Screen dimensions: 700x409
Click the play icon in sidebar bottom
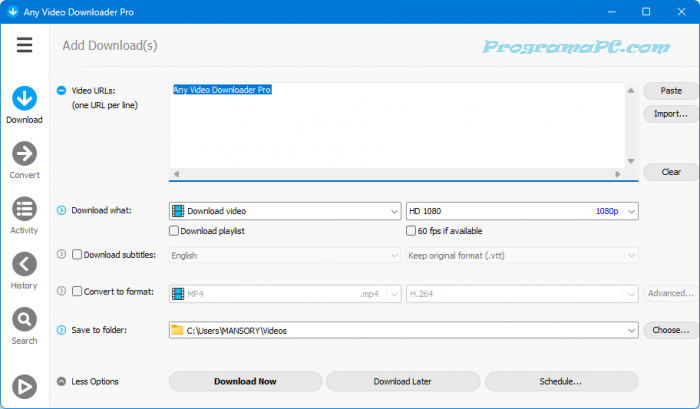coord(24,386)
